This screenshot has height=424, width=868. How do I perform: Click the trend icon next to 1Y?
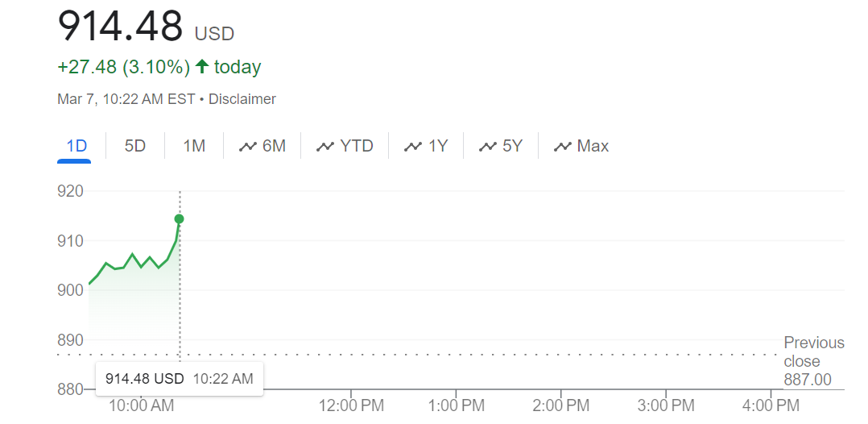(x=413, y=146)
